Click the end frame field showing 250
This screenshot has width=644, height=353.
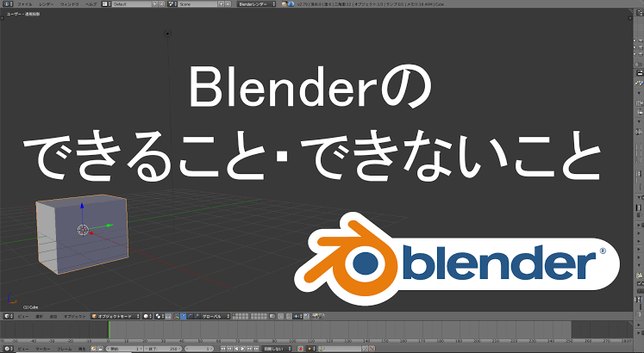(163, 349)
